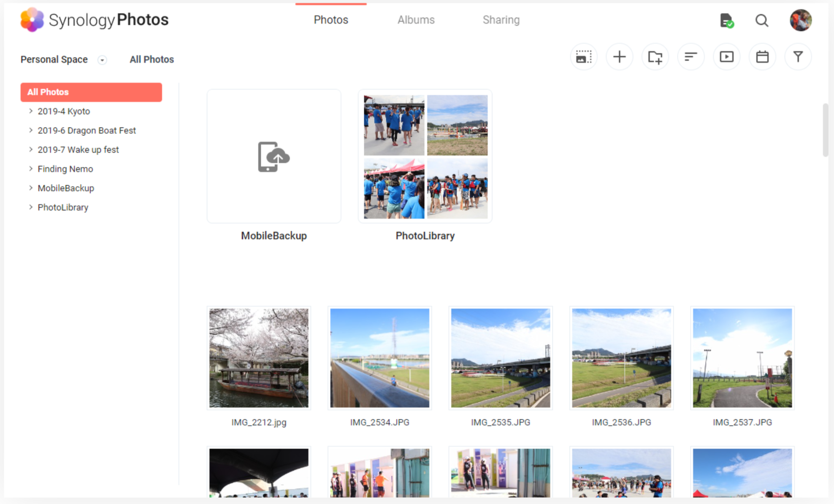Expand the Finding Nemo folder chevron
834x504 pixels.
click(31, 168)
